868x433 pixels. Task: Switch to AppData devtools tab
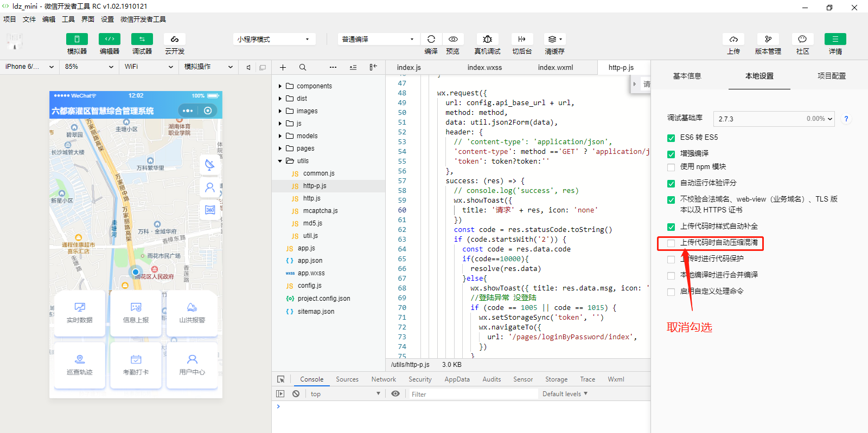[x=457, y=379]
